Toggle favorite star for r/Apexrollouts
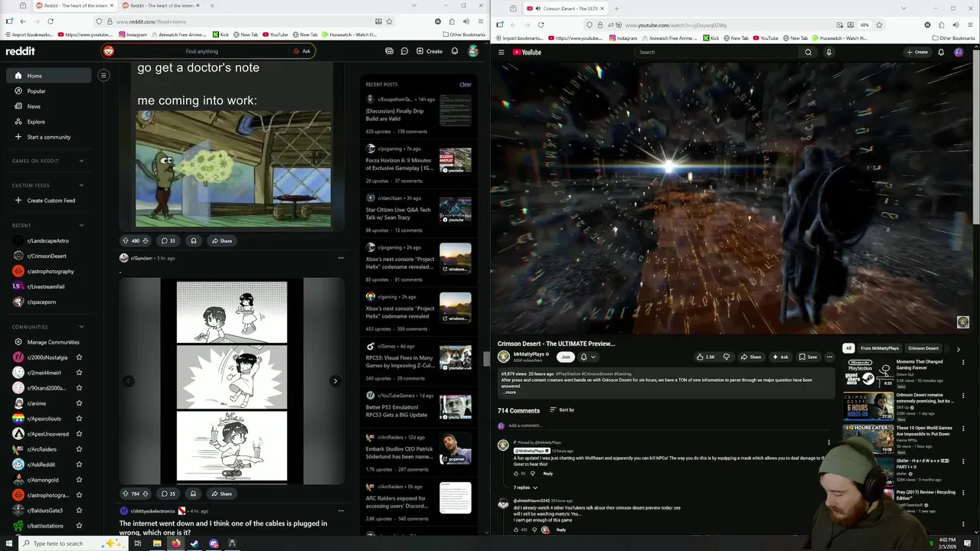Viewport: 980px width, 551px height. pyautogui.click(x=79, y=419)
